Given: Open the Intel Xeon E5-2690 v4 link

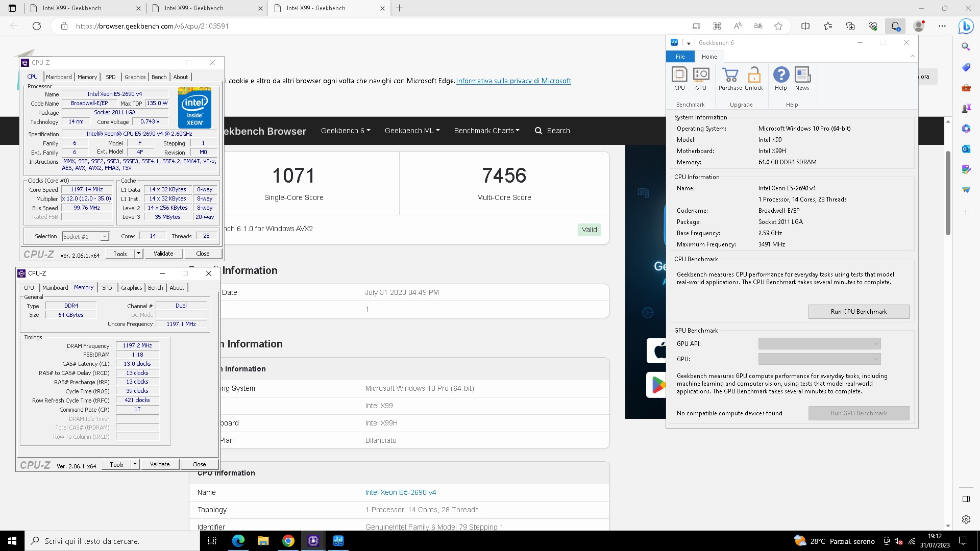Looking at the screenshot, I should pos(401,492).
